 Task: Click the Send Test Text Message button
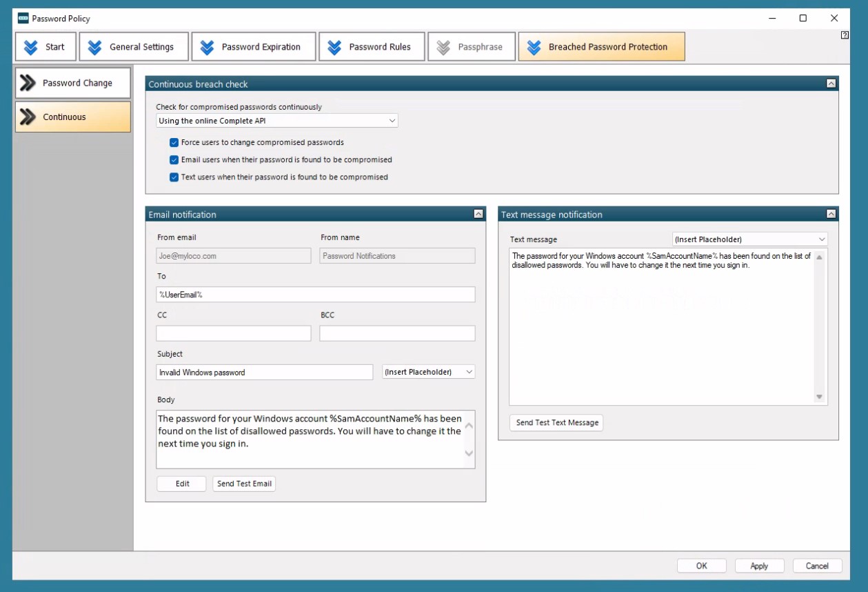pos(557,422)
